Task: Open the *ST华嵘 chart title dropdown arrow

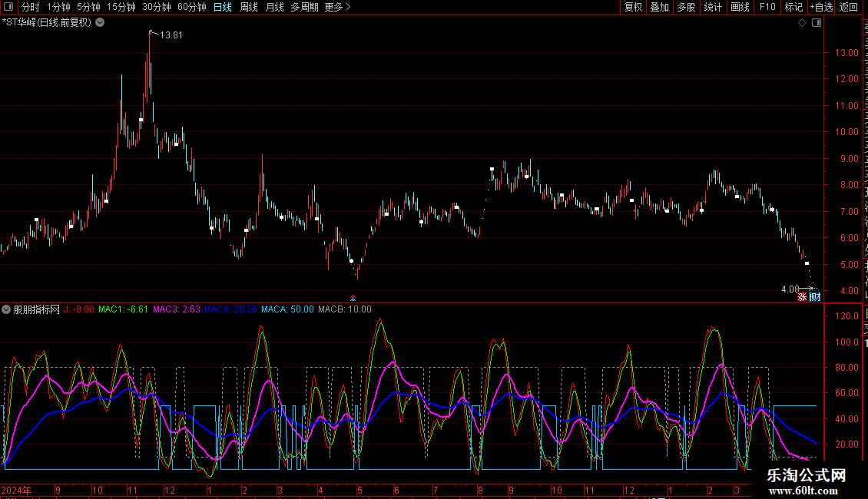Action: 100,23
